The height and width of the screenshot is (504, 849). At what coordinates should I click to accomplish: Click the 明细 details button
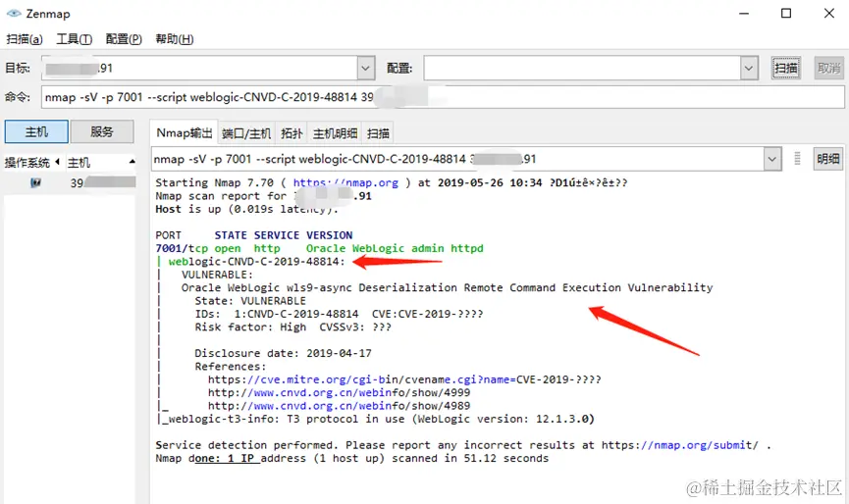827,159
